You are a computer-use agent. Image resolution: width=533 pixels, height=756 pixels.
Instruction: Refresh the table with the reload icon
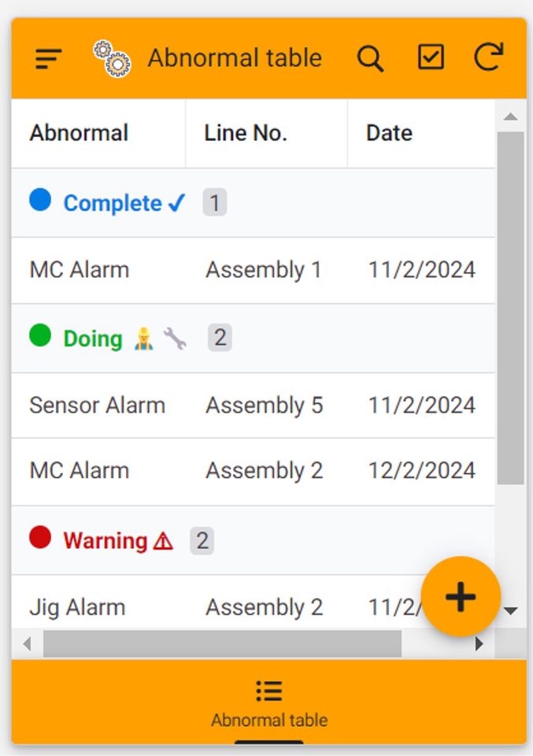pos(488,57)
